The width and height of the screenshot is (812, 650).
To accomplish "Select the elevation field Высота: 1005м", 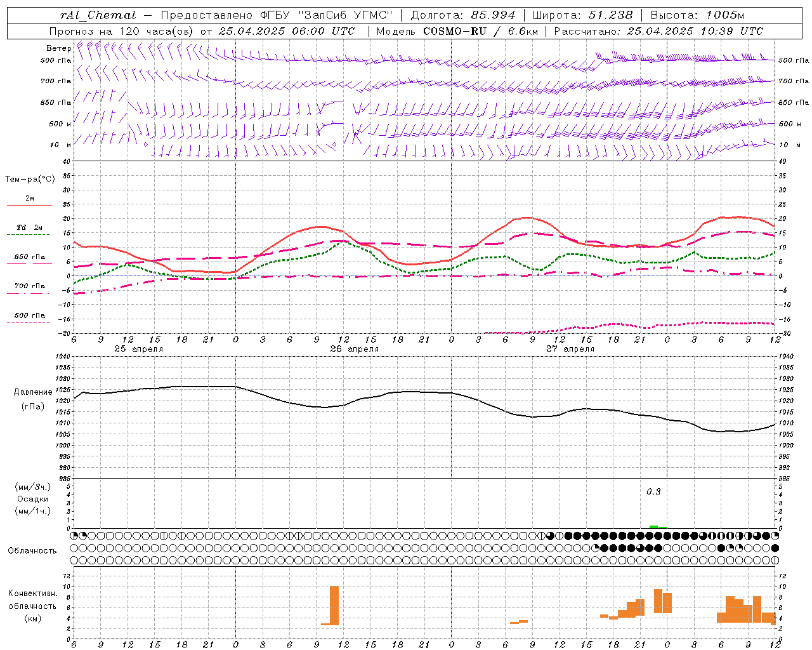I will point(697,15).
